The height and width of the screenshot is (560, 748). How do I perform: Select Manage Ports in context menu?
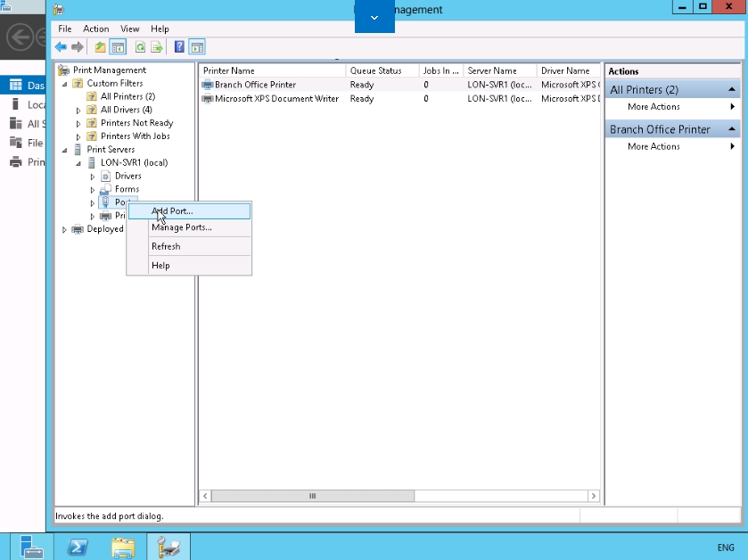pos(181,227)
